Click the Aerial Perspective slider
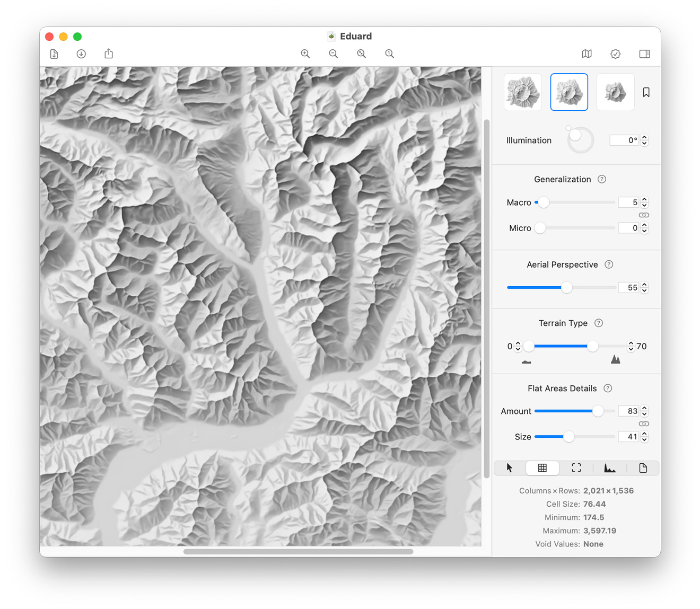Screen dimensions: 700x609 point(561,287)
